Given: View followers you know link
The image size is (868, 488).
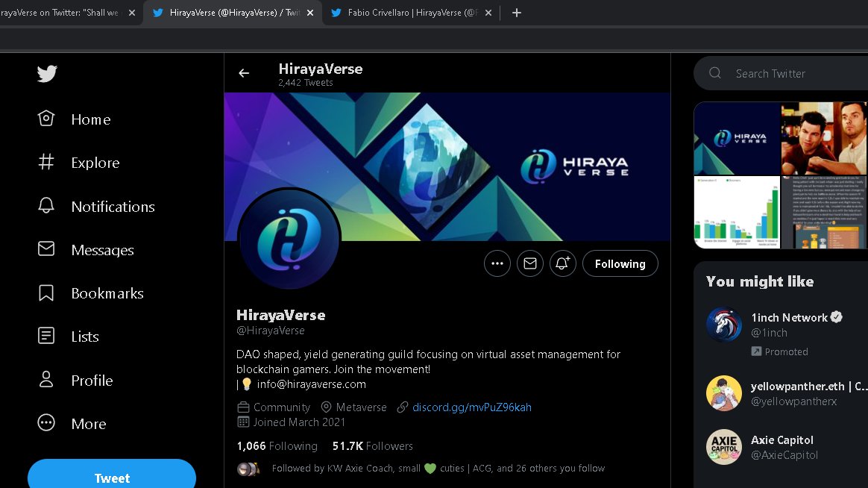Looking at the screenshot, I should [438, 469].
